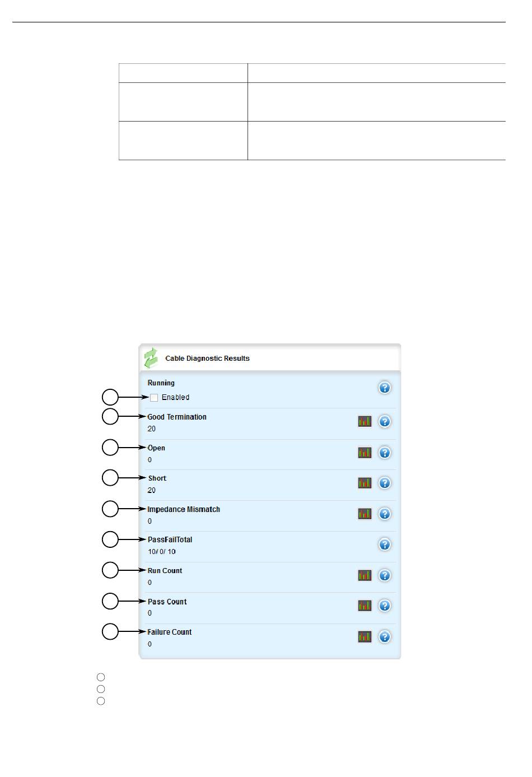
Task: Show help for Good Termination
Action: [385, 421]
